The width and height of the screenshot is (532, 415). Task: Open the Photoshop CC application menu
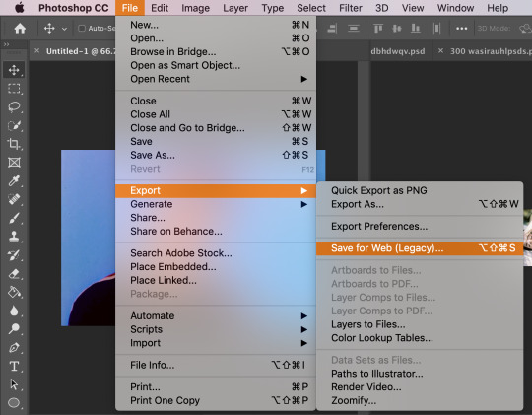tap(74, 8)
